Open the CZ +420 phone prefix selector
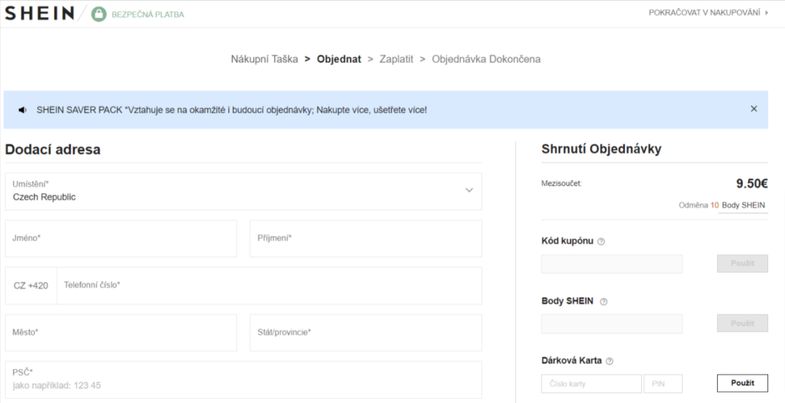The height and width of the screenshot is (403, 785). (x=31, y=285)
